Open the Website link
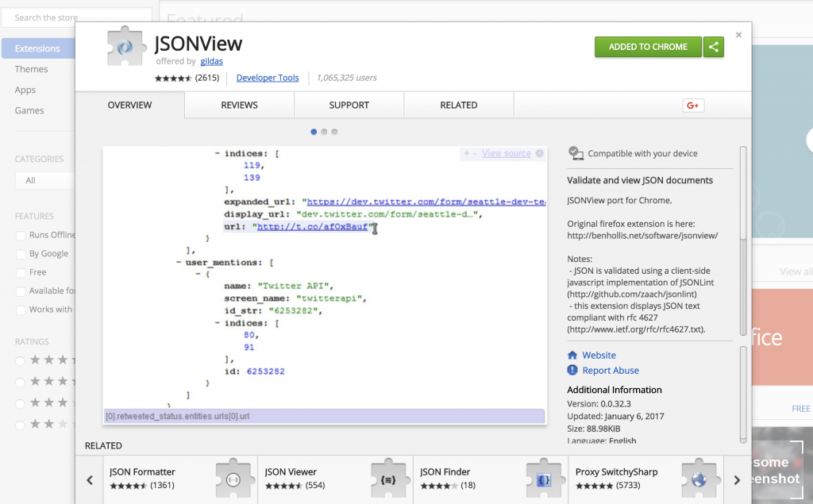Viewport: 813px width, 504px height. (x=599, y=356)
